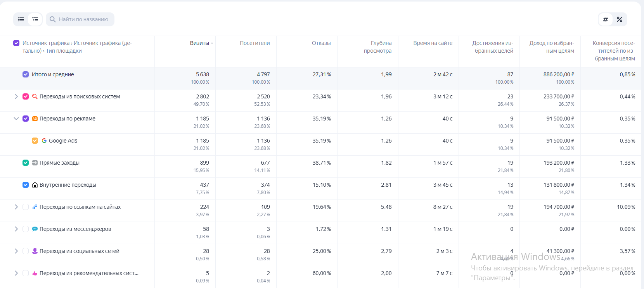The height and width of the screenshot is (289, 644).
Task: Check the 'Переходы из мессенджеров' checkbox
Action: [26, 229]
